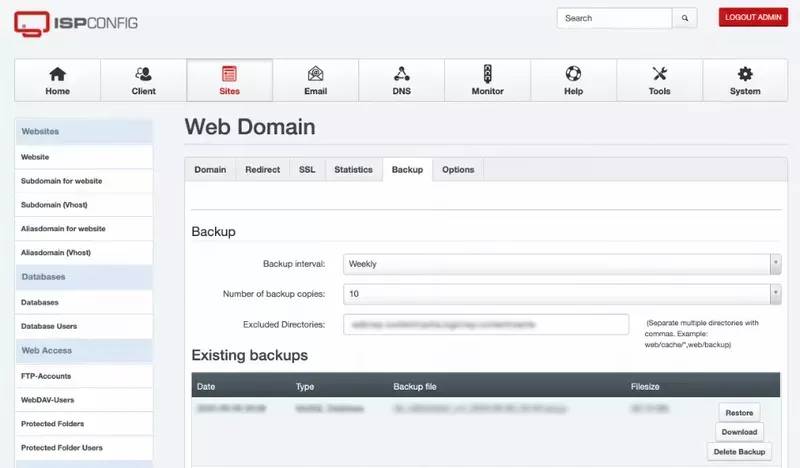Open the Backup interval dropdown
Viewport: 800px width, 468px height.
pyautogui.click(x=562, y=264)
